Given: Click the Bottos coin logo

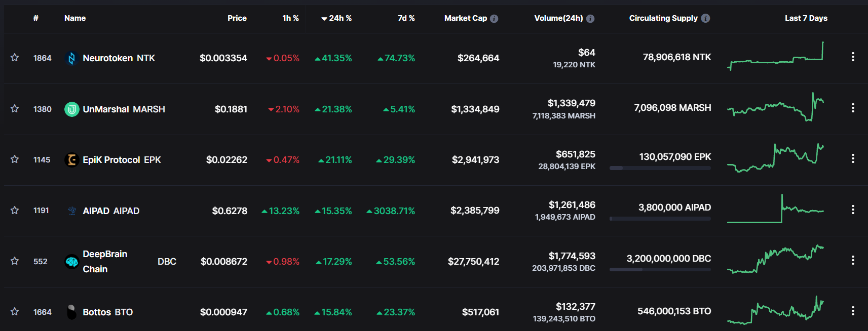Looking at the screenshot, I should coord(72,312).
